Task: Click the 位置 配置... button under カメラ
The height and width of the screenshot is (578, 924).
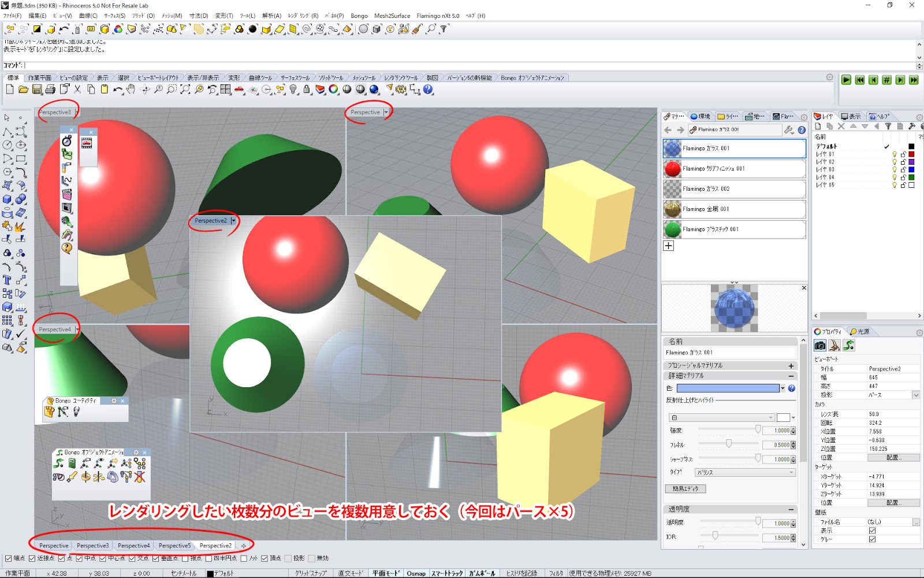Action: point(893,458)
